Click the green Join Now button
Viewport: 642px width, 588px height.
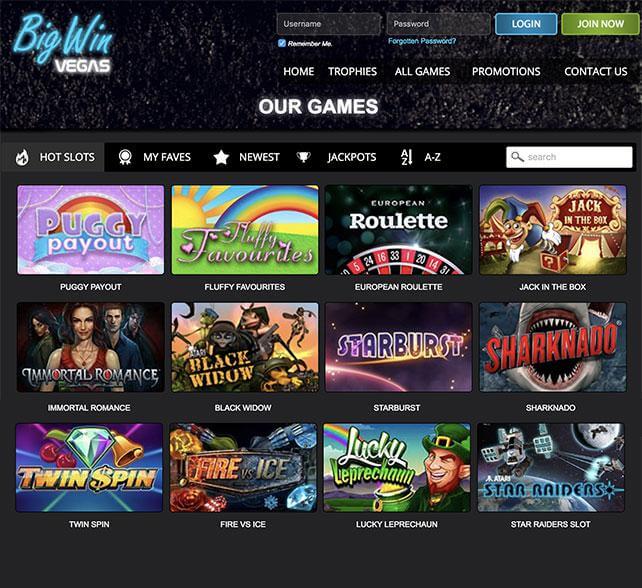(600, 24)
